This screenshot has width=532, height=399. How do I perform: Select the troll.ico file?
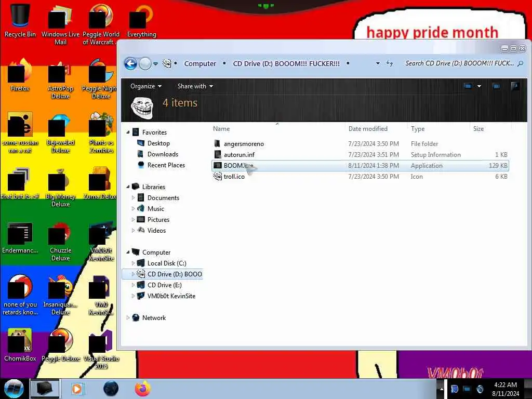click(x=234, y=177)
